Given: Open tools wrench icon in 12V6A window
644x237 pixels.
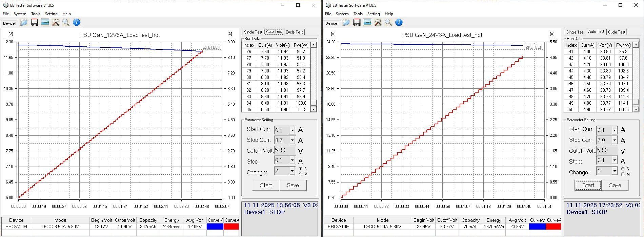Looking at the screenshot, I should (56, 23).
